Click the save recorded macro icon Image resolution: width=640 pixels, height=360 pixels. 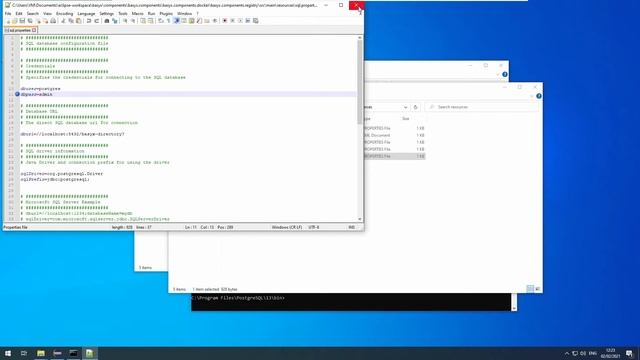click(256, 20)
